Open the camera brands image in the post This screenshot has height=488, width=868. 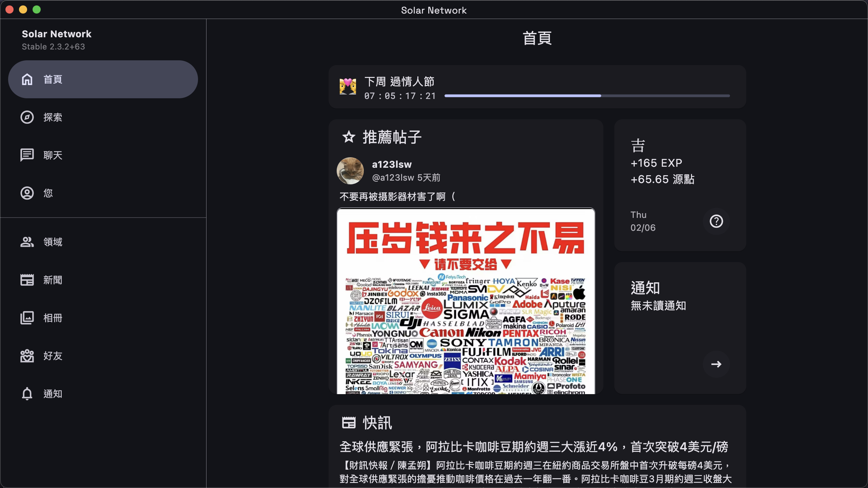pyautogui.click(x=466, y=301)
